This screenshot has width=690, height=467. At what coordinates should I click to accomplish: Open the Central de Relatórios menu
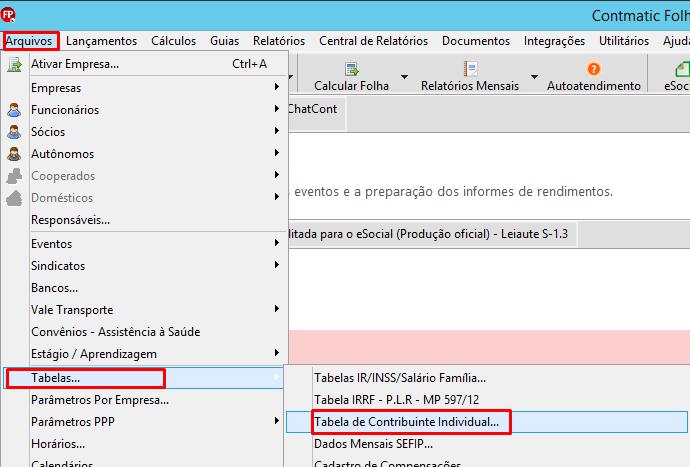373,41
